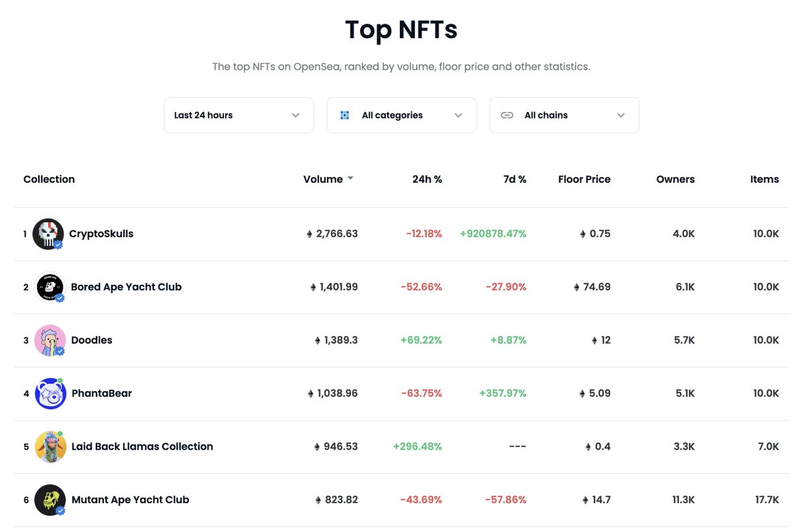Viewport: 804px width, 532px height.
Task: Expand the All chains dropdown
Action: 564,115
